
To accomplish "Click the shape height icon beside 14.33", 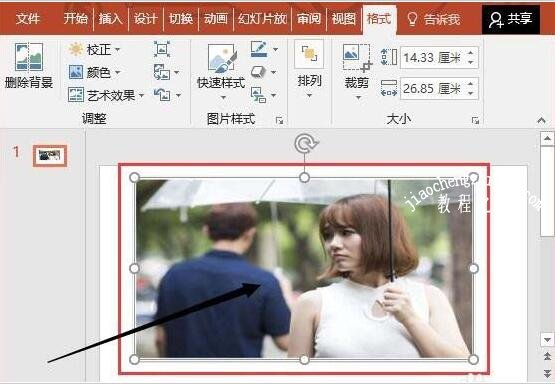I will point(389,57).
